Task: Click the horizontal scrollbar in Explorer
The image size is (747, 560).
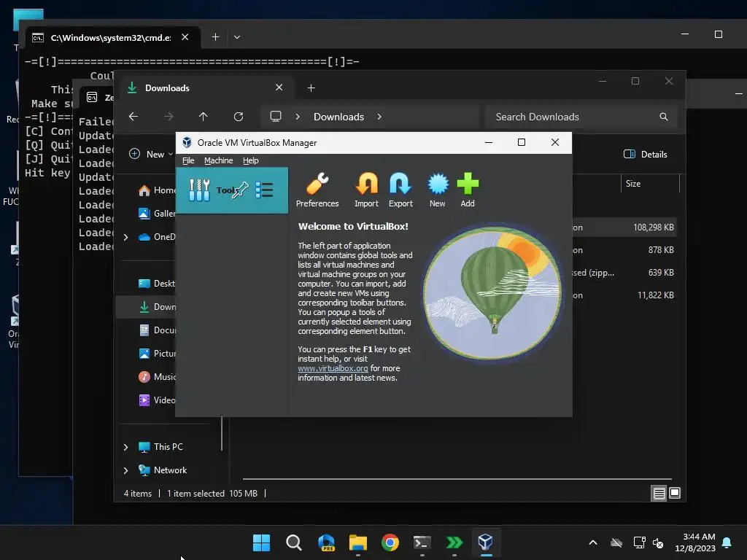Action: (x=457, y=478)
